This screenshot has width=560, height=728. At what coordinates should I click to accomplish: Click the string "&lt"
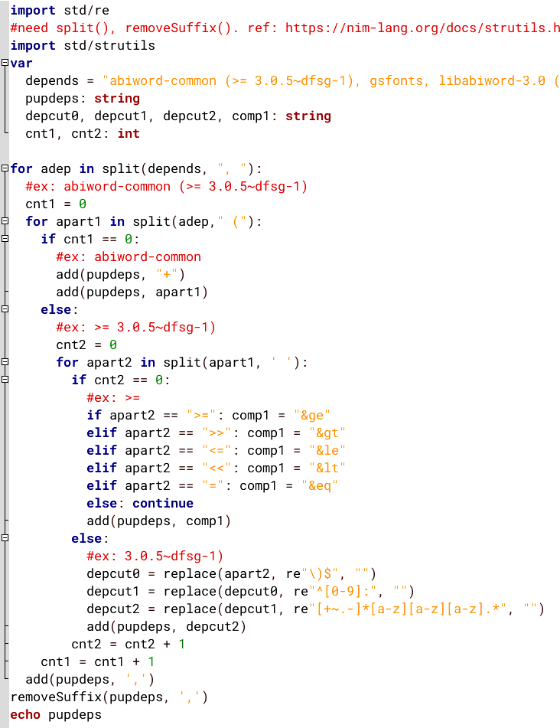click(327, 468)
